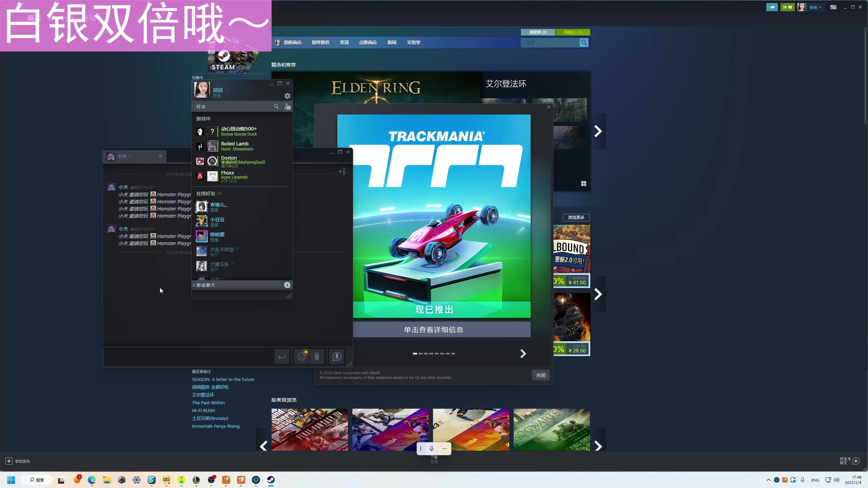The width and height of the screenshot is (868, 488).
Task: Click the add friend icon in friends list
Action: 287,106
